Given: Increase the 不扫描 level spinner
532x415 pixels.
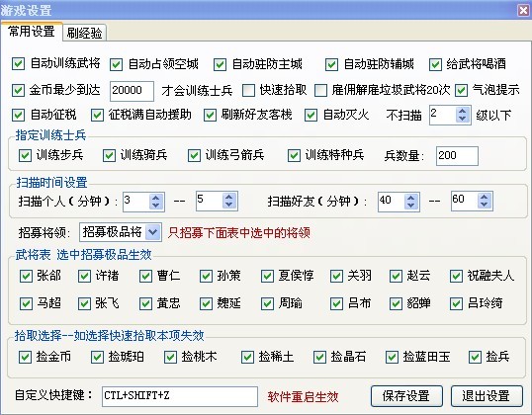Looking at the screenshot, I should point(462,112).
